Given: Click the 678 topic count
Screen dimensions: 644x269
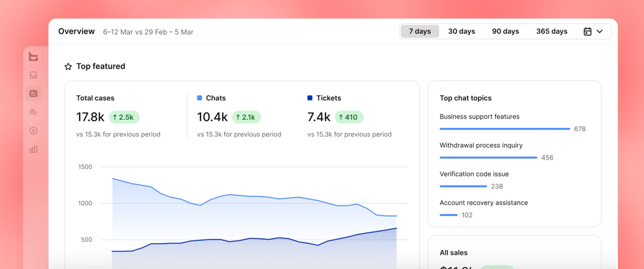Looking at the screenshot, I should pos(580,129).
